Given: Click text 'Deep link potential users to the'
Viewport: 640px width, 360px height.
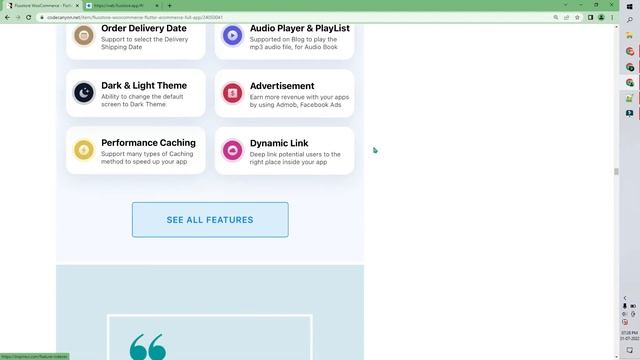Looking at the screenshot, I should (x=295, y=154).
